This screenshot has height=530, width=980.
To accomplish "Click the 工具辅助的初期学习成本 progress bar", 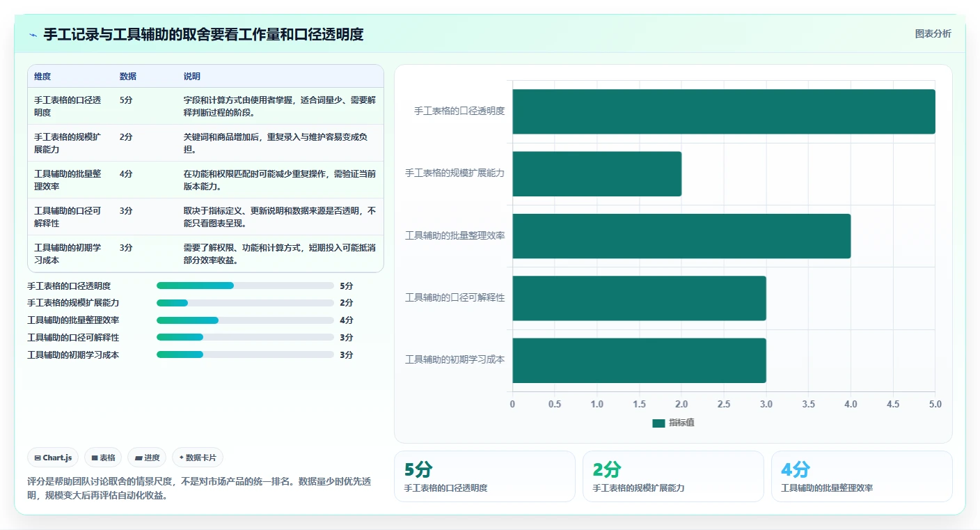I will 245,354.
